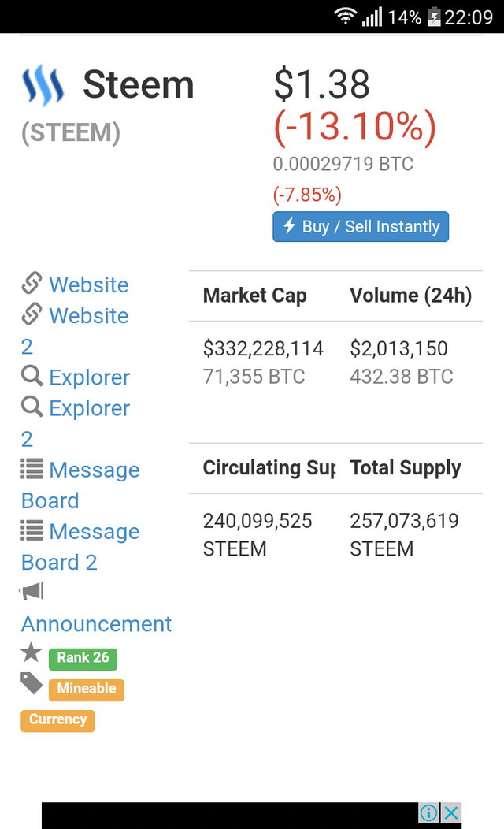This screenshot has height=829, width=504.
Task: Open the Message Board 2 link
Action: point(80,547)
